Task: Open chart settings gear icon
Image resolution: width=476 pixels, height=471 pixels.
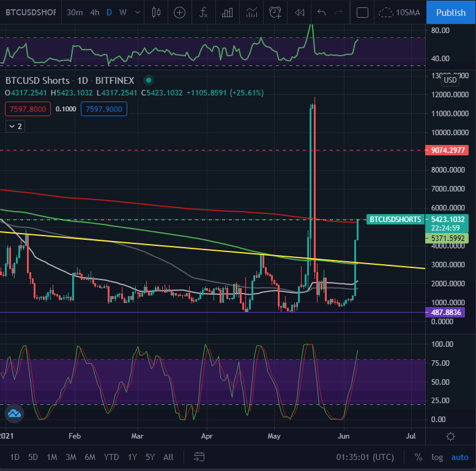Action: (x=450, y=436)
